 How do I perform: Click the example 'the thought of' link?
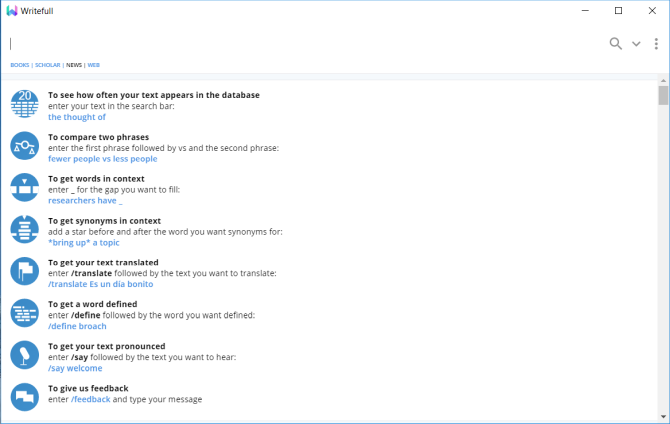(77, 117)
